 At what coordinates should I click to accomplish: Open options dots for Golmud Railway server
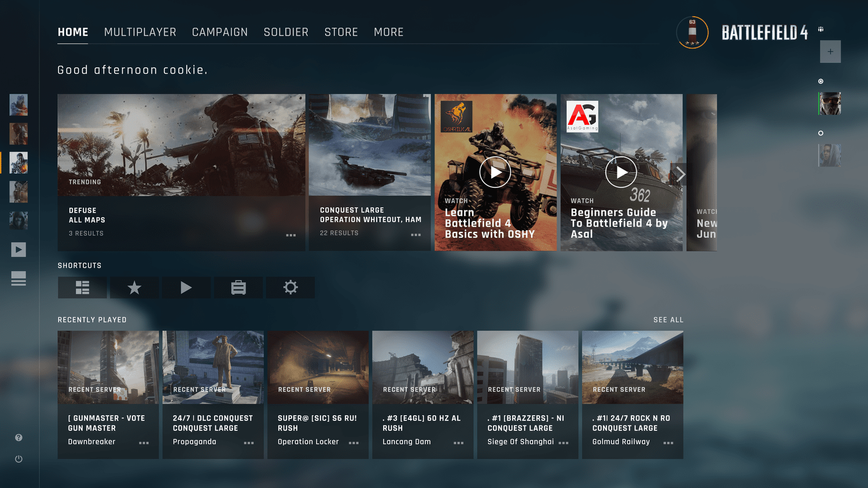pyautogui.click(x=668, y=443)
